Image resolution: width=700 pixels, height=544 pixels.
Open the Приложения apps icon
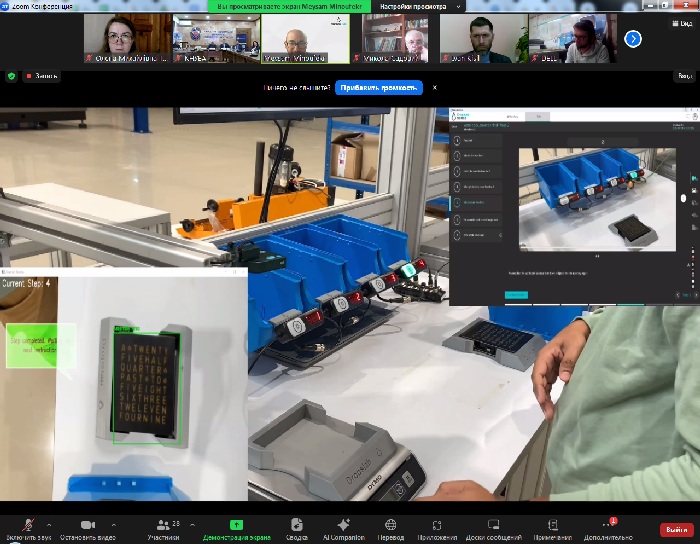[x=437, y=524]
